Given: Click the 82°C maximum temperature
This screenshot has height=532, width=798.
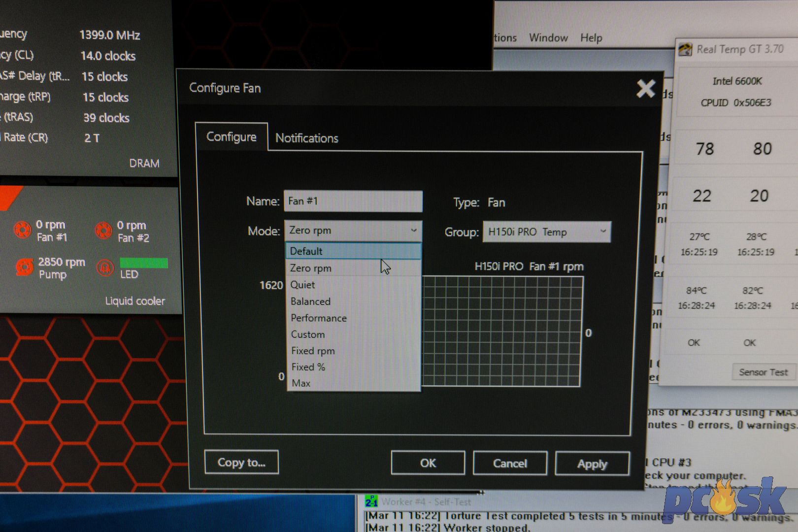Looking at the screenshot, I should point(753,291).
